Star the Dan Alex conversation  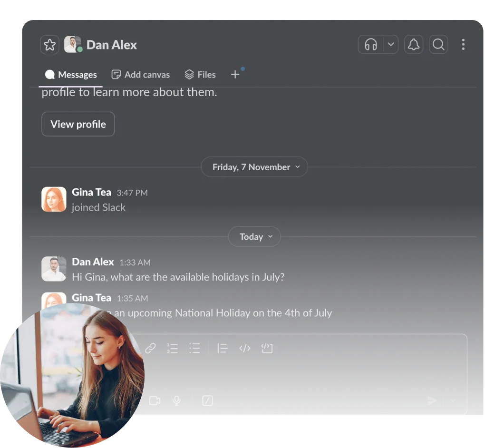tap(49, 45)
